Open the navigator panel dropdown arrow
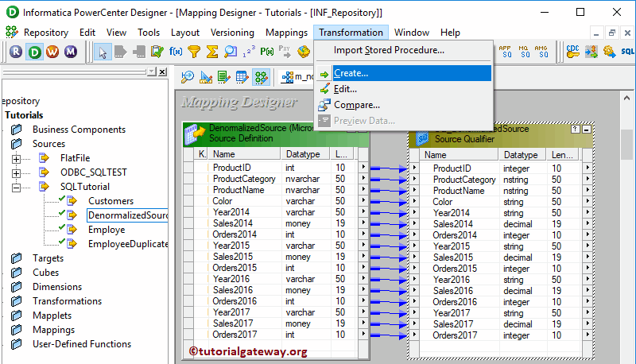 pyautogui.click(x=152, y=72)
